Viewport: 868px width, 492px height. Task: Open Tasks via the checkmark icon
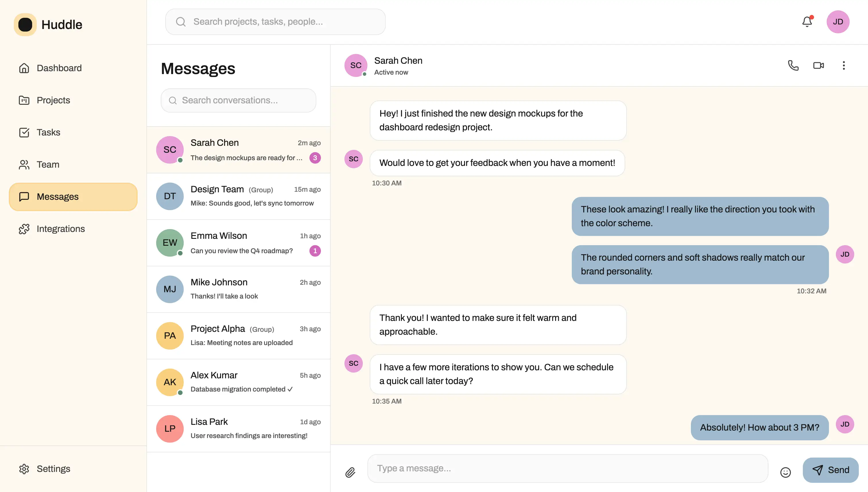[x=24, y=132]
